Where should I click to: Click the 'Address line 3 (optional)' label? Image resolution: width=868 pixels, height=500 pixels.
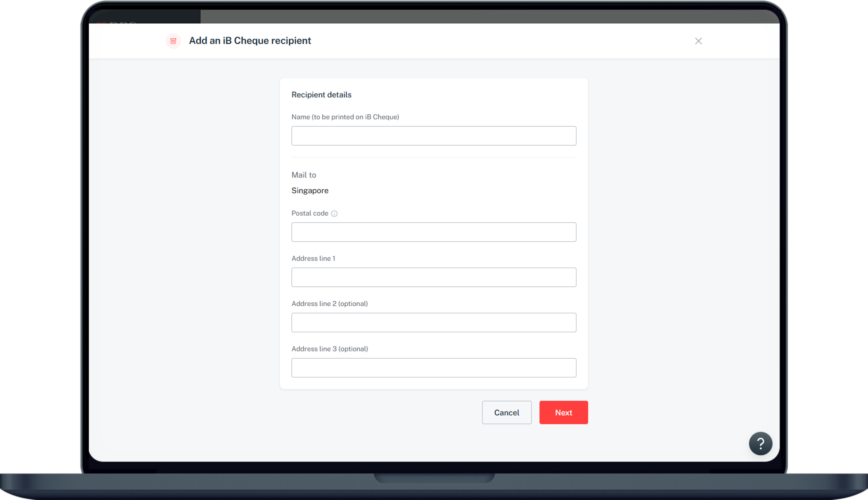(x=330, y=349)
